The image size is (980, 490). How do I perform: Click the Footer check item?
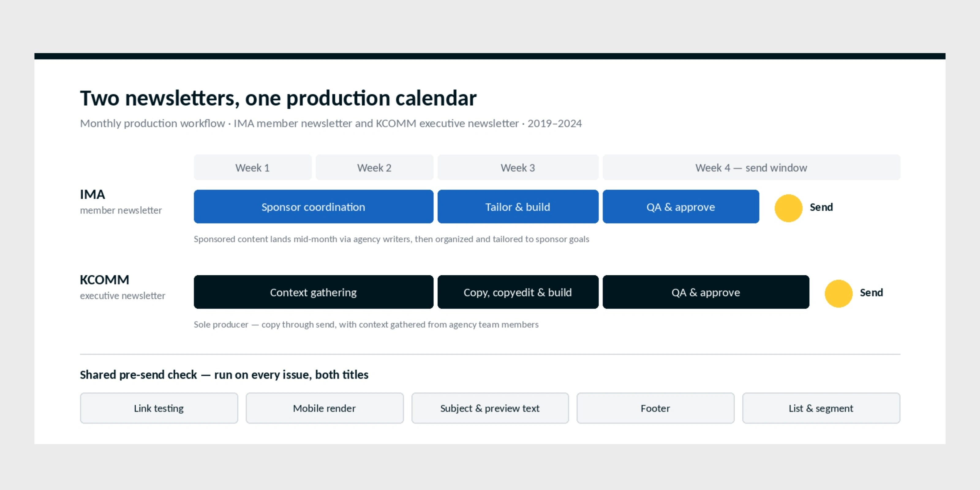click(655, 408)
